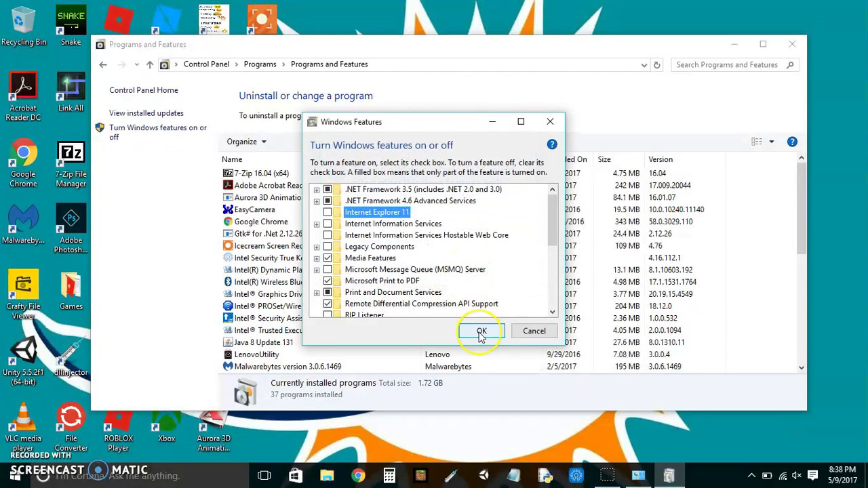
Task: Expand the .NET Framework 4.6 Advanced Services node
Action: (317, 201)
